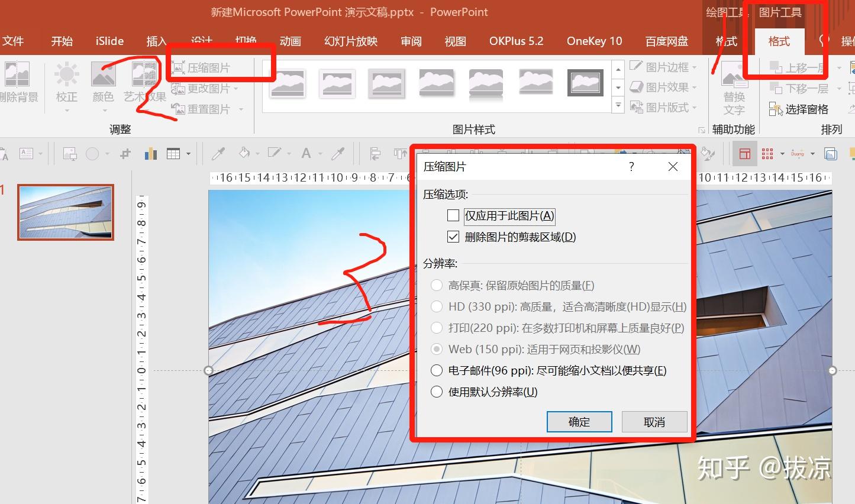Click the red layout icon in the quick toolbar
Screen dimensions: 855x504
[745, 154]
